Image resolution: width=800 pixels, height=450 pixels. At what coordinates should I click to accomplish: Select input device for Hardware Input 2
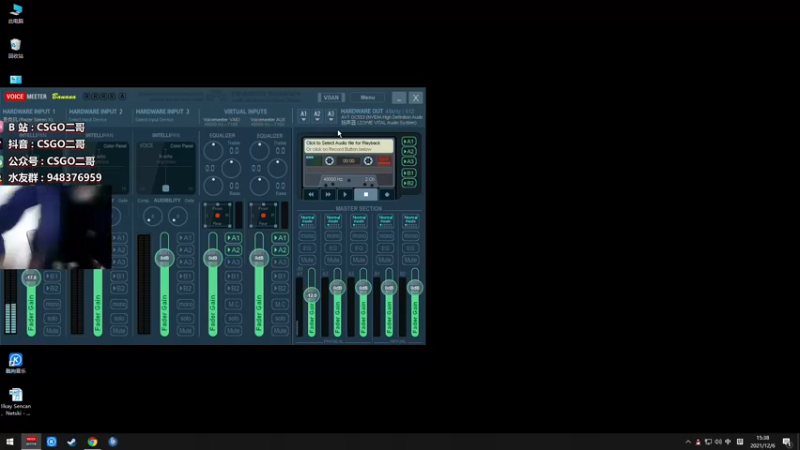pos(88,120)
